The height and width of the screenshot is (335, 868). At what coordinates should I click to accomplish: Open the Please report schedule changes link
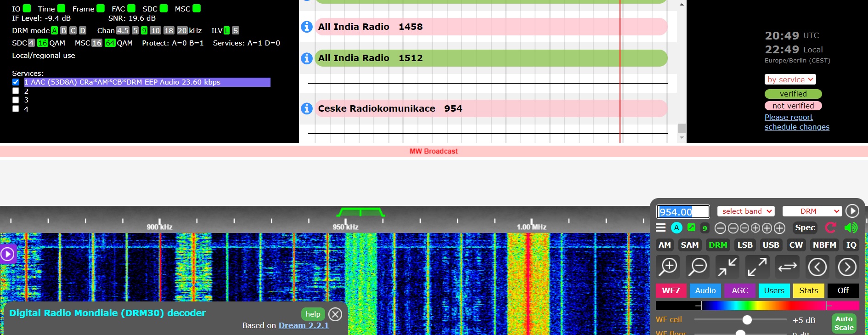pyautogui.click(x=797, y=122)
